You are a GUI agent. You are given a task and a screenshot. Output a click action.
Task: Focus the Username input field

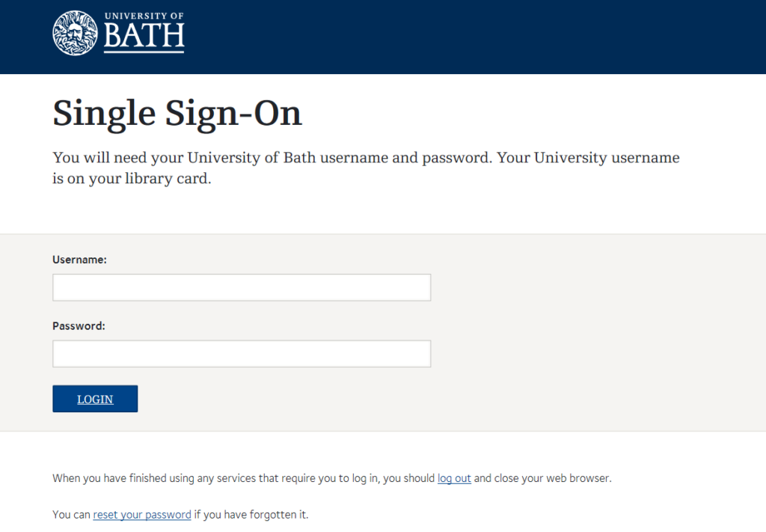[242, 287]
